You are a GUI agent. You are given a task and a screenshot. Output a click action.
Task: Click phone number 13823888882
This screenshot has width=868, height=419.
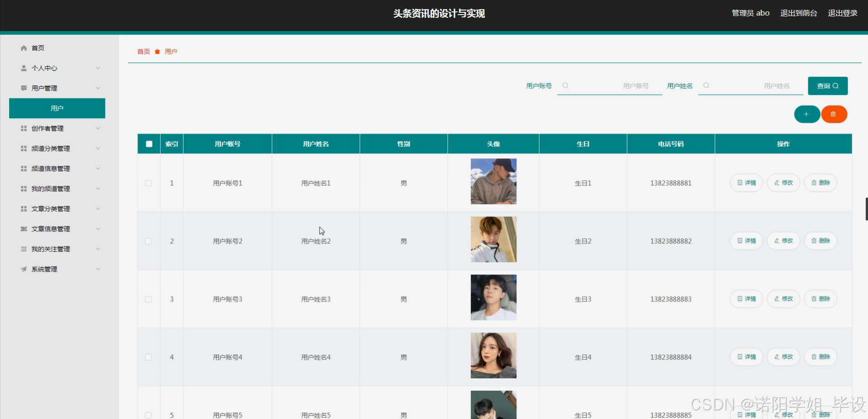pos(671,241)
